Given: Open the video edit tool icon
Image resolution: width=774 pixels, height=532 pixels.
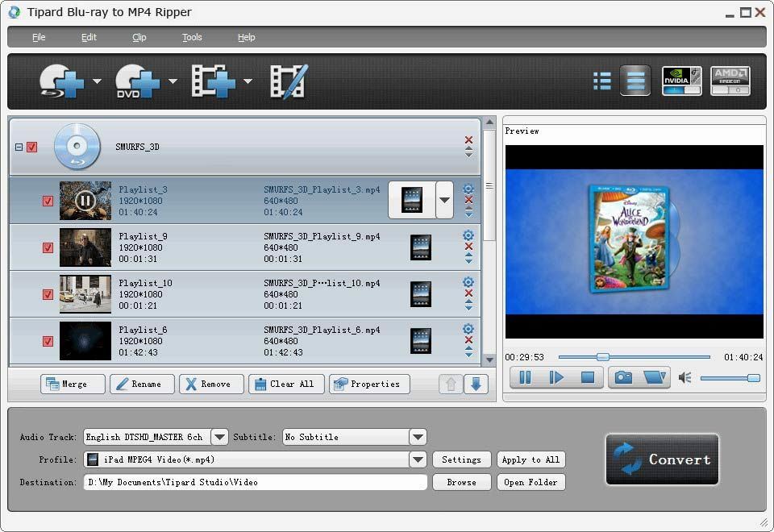Looking at the screenshot, I should point(289,81).
